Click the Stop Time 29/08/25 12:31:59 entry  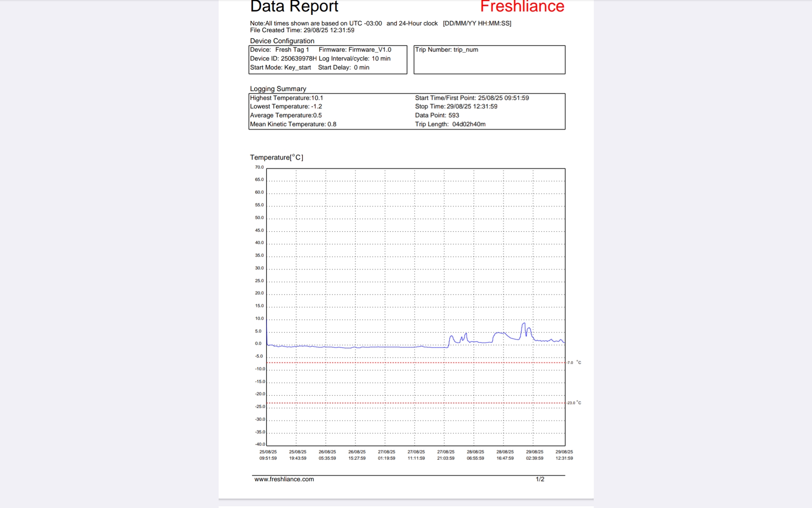click(456, 106)
